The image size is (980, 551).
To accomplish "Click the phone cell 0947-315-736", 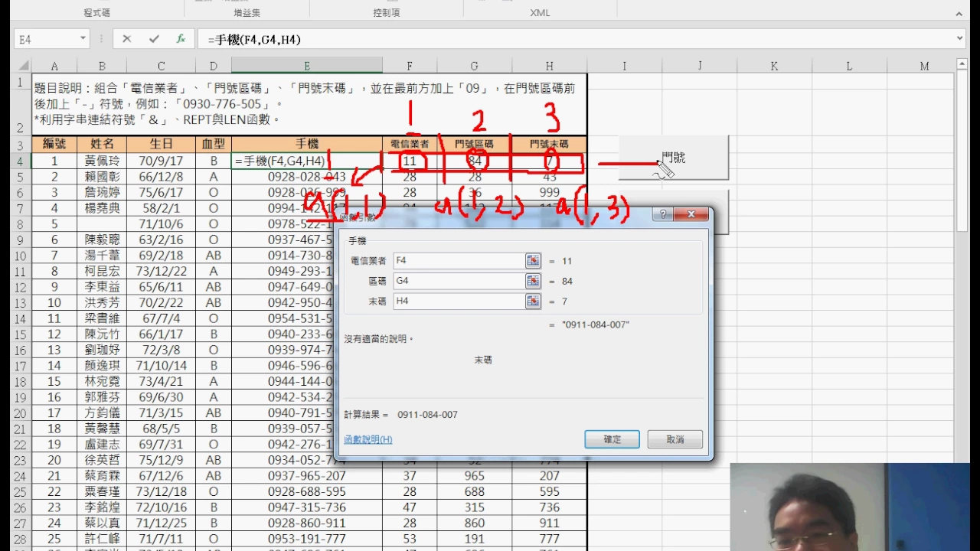I will pyautogui.click(x=307, y=507).
